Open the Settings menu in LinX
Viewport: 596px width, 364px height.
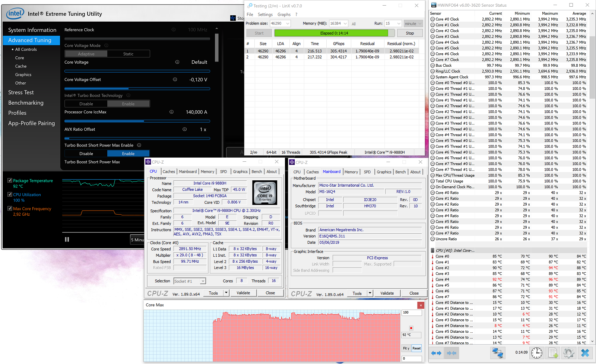pyautogui.click(x=265, y=15)
